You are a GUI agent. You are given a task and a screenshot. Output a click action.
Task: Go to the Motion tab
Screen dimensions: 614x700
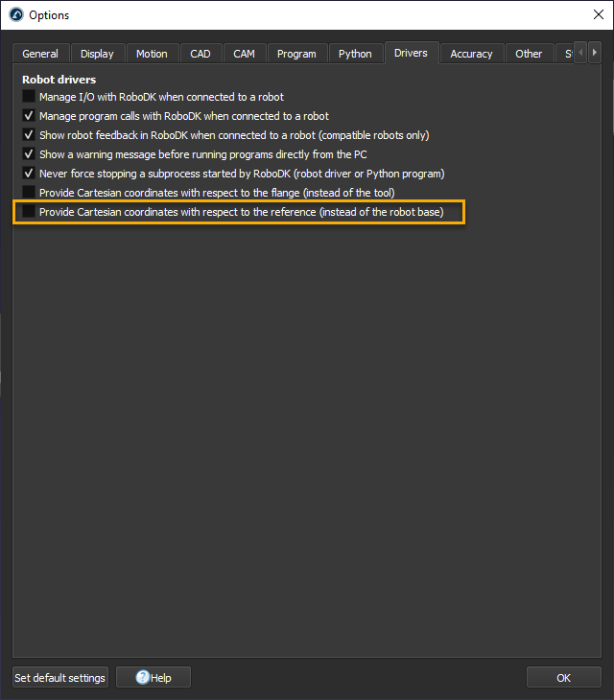152,54
